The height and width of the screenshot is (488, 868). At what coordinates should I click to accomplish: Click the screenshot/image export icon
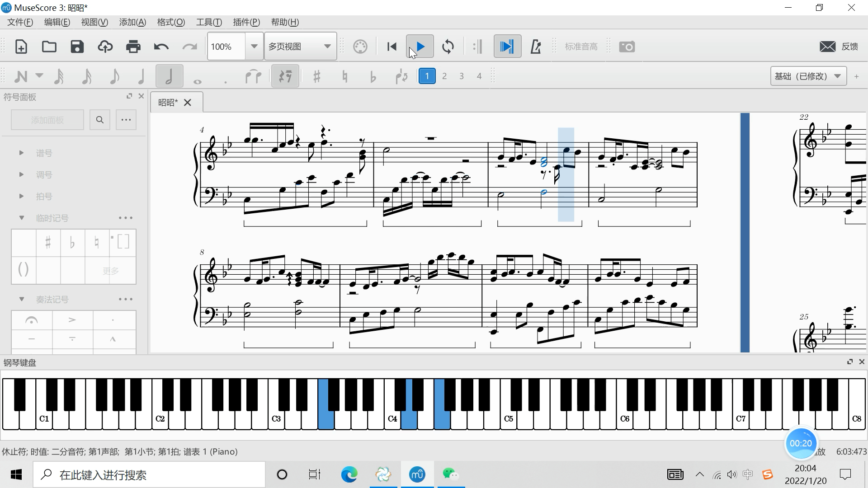[x=627, y=46]
